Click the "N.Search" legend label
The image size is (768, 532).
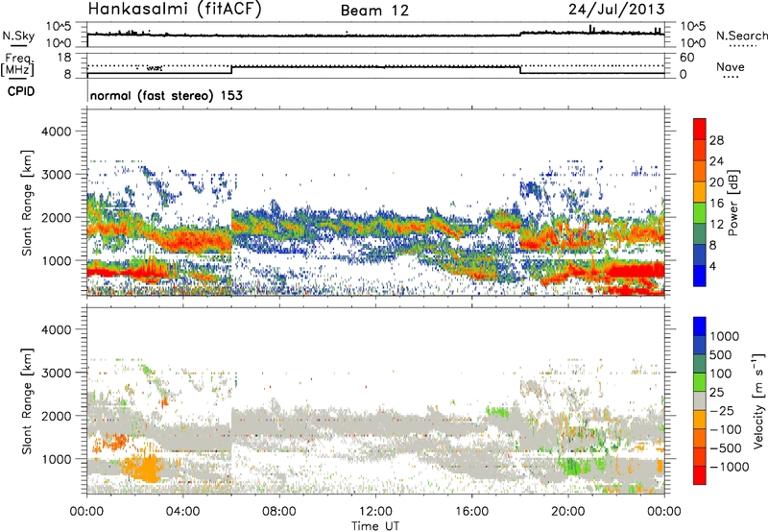click(x=741, y=36)
